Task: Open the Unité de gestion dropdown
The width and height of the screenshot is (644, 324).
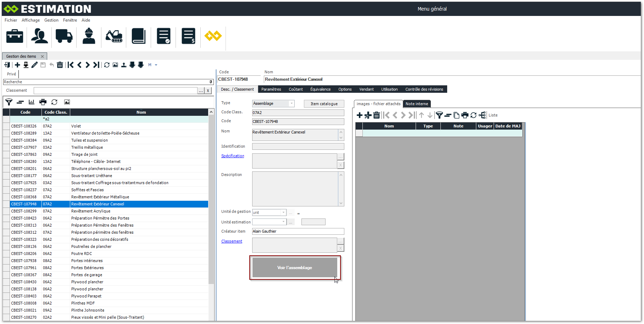Action: pyautogui.click(x=283, y=212)
